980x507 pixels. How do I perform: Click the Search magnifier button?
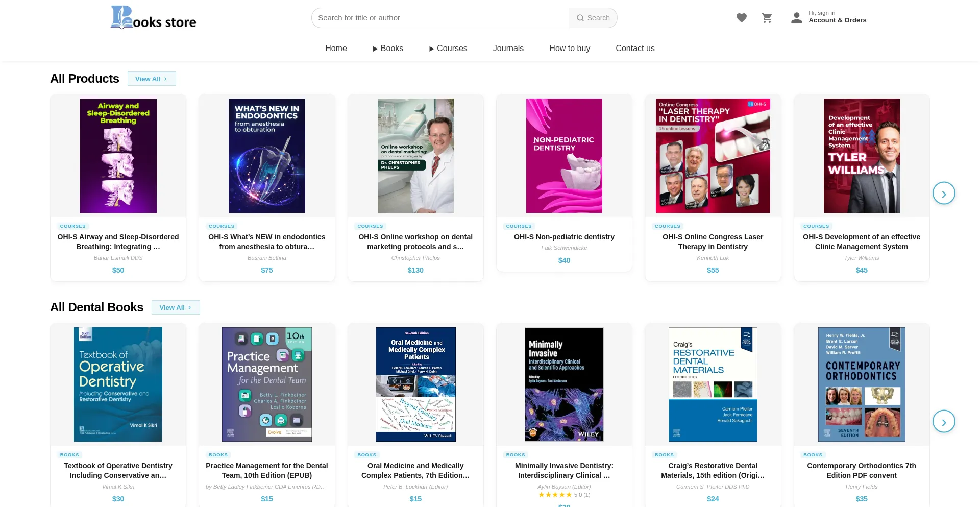pyautogui.click(x=593, y=18)
